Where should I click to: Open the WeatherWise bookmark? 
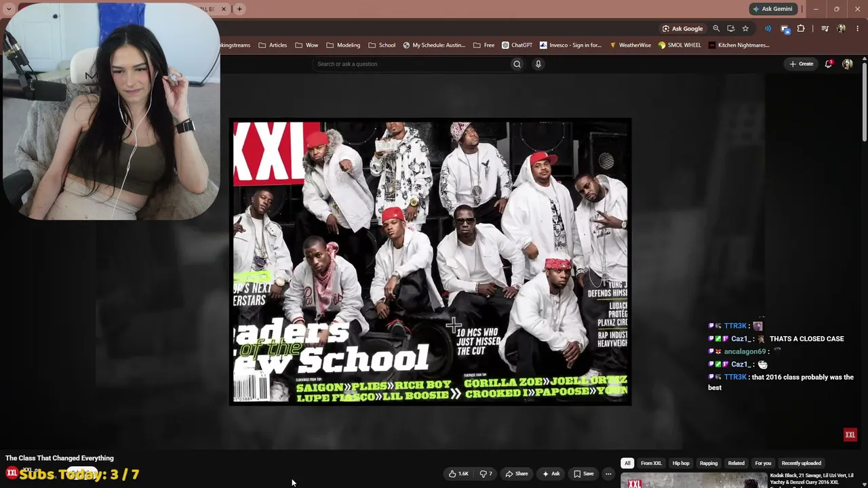coord(630,45)
